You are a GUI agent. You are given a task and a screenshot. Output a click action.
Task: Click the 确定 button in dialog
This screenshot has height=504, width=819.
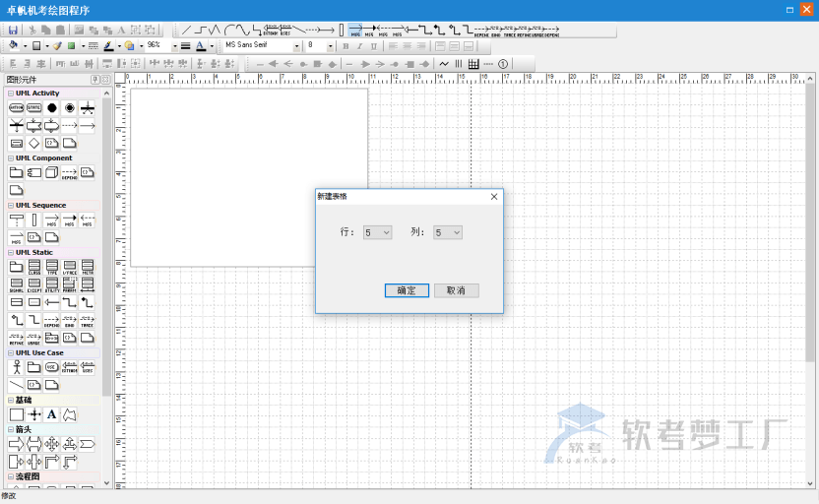(407, 290)
